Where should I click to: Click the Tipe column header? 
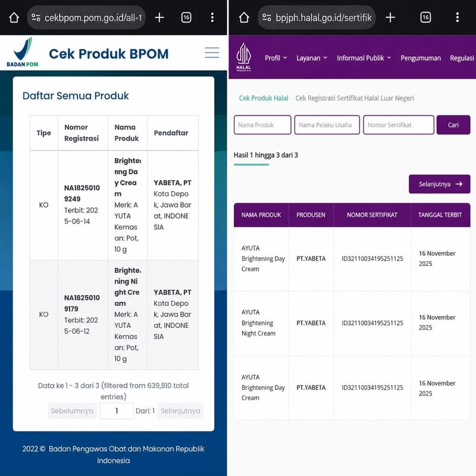point(43,133)
